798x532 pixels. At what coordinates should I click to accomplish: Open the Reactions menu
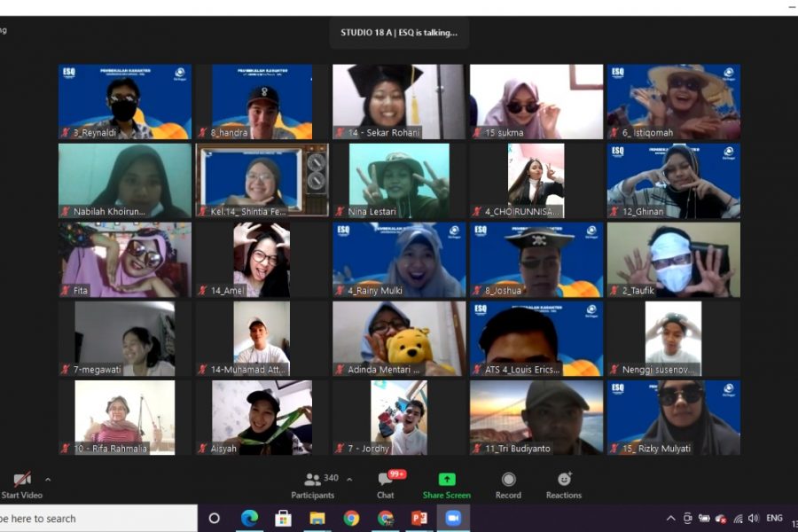click(564, 484)
